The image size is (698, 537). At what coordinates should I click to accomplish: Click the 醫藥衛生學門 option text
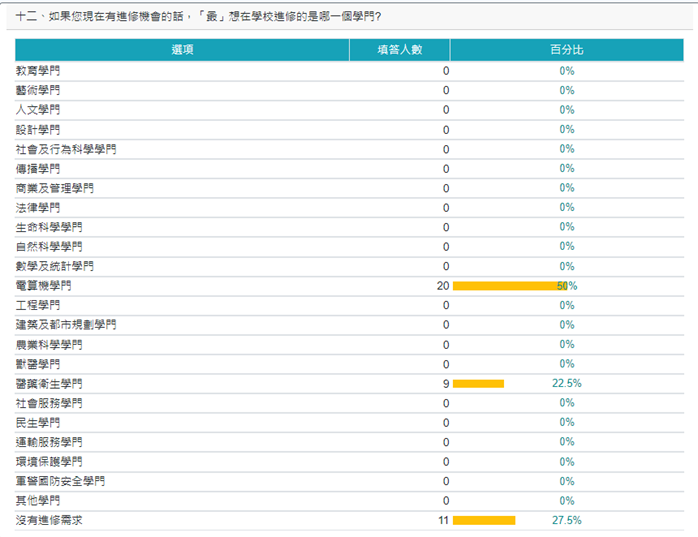[49, 383]
